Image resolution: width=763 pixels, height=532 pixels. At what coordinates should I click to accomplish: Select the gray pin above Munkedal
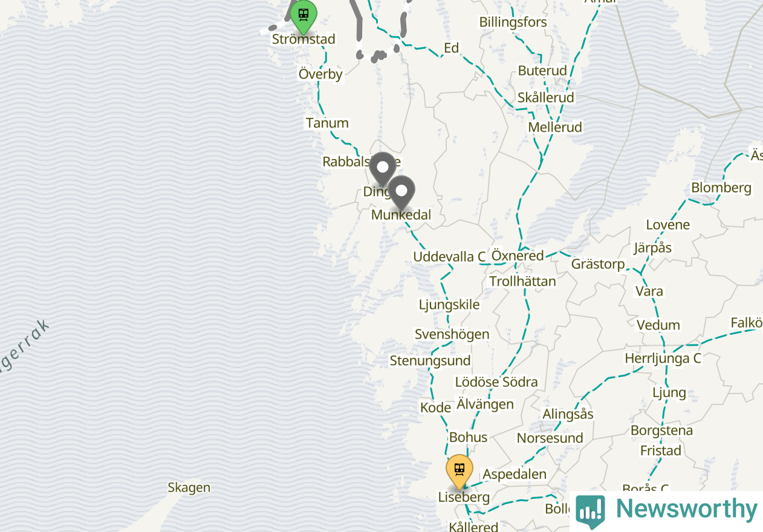tap(401, 192)
